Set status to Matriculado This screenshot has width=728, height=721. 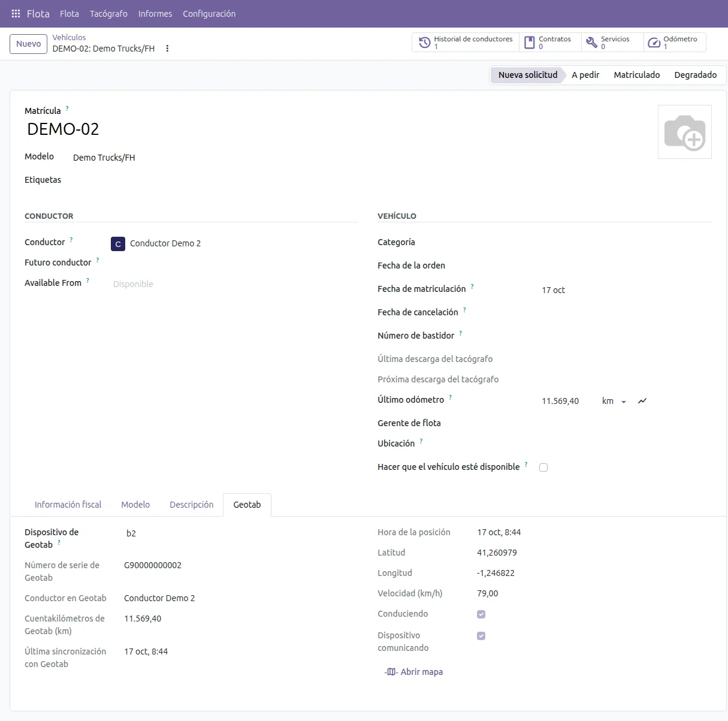637,75
